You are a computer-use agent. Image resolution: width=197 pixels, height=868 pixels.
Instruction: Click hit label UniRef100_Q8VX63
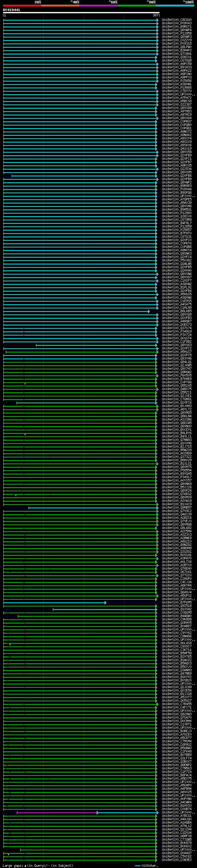tap(176, 345)
